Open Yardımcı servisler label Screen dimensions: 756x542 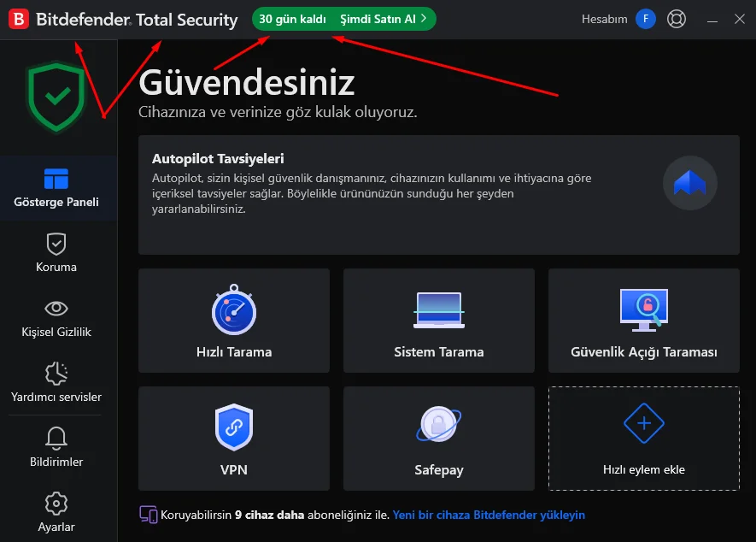[x=56, y=397]
